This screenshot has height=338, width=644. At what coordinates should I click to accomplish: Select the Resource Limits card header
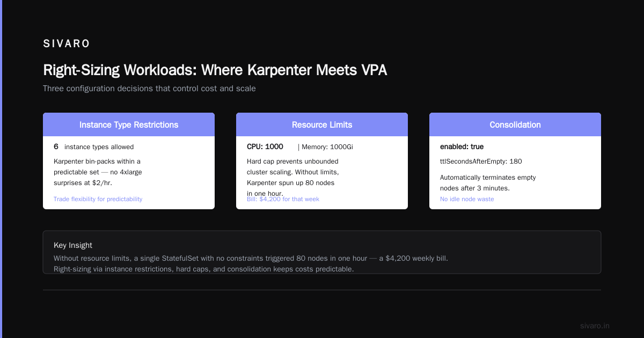tap(322, 124)
